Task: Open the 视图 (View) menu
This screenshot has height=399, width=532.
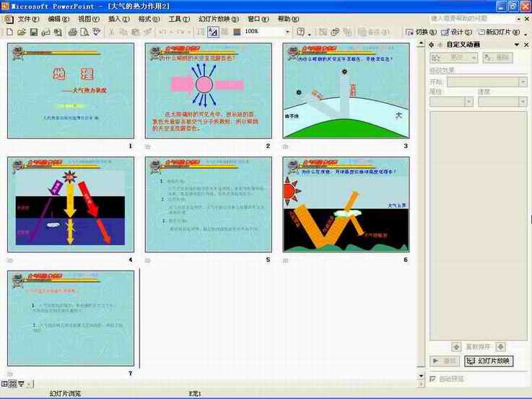Action: (x=89, y=19)
